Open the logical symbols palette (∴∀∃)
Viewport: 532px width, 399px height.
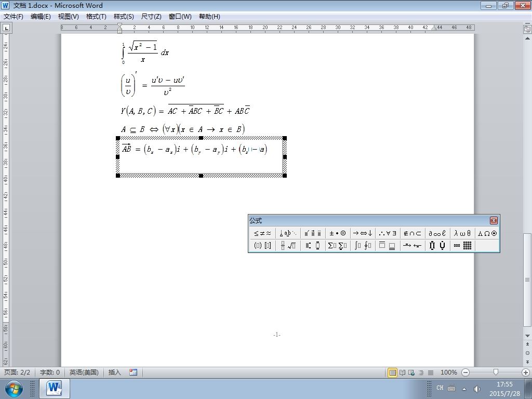[388, 233]
